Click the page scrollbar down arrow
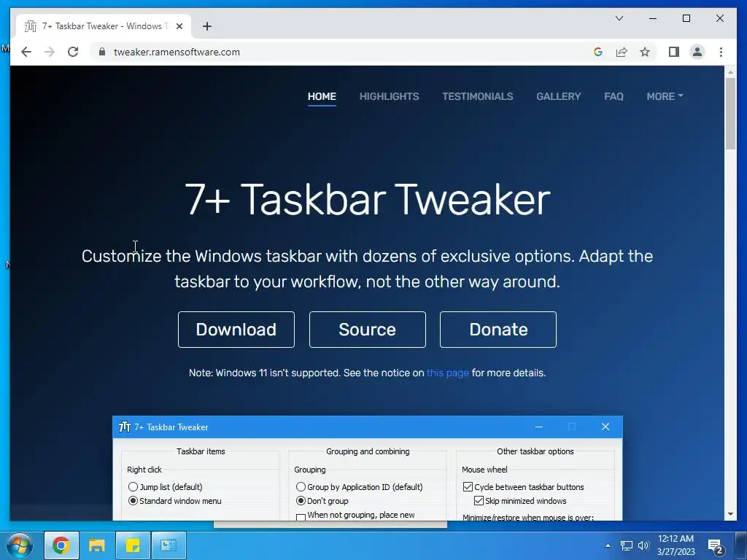747x560 pixels. [x=730, y=514]
